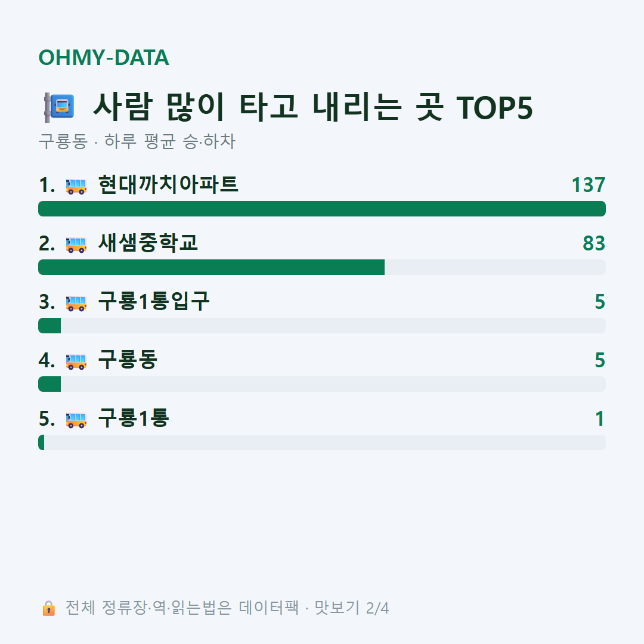Click the lock icon in the footer
Viewport: 644px width, 644px height.
(48, 608)
